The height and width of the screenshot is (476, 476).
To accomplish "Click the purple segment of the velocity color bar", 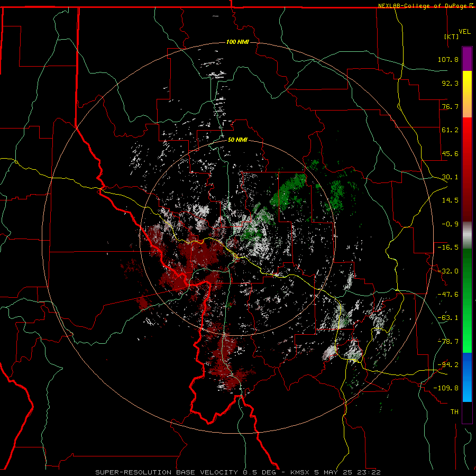I will [467, 59].
